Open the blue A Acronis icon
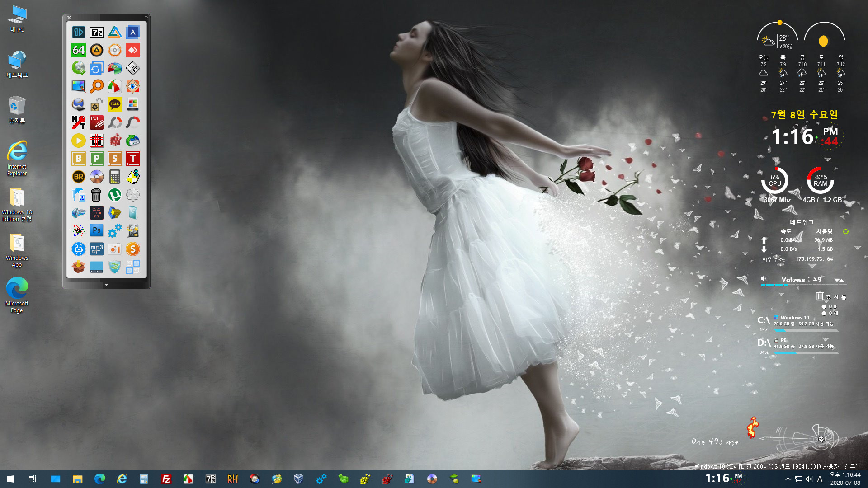The height and width of the screenshot is (488, 868). tap(132, 32)
